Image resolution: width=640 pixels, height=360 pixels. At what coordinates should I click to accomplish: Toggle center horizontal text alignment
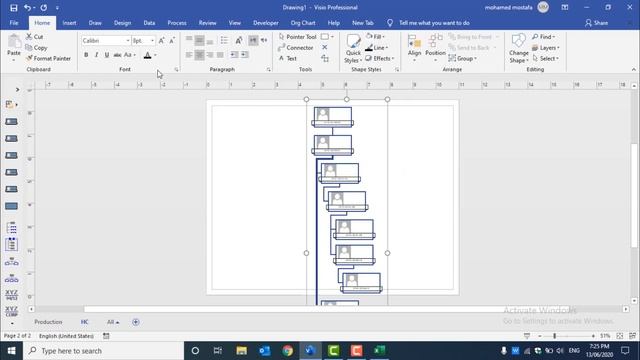199,55
